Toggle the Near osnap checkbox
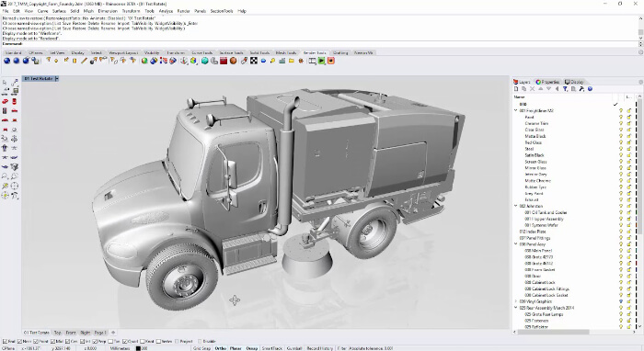Viewport: 644px width, 351px height. click(x=20, y=341)
